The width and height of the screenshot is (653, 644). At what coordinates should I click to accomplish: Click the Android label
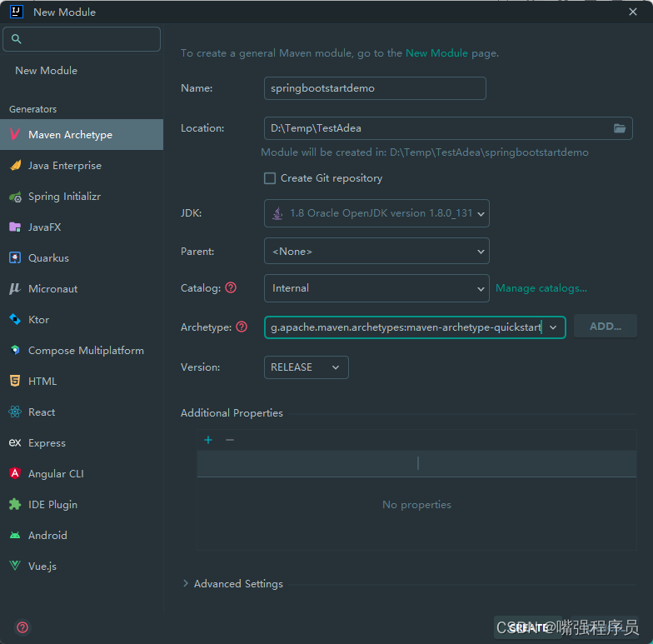pyautogui.click(x=47, y=535)
